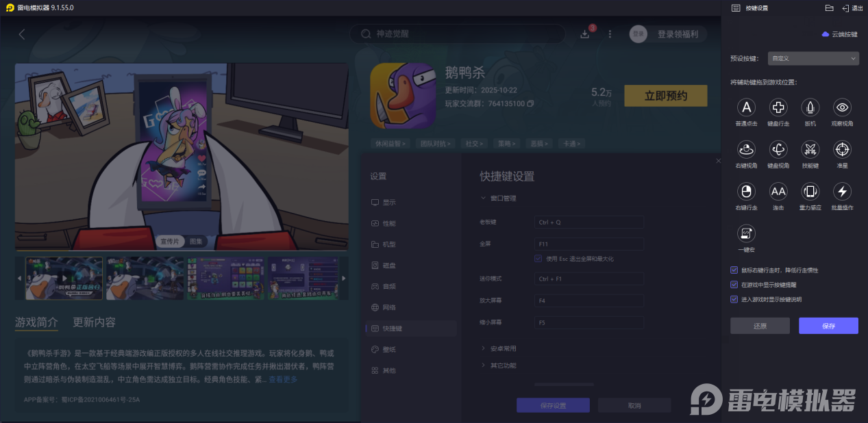
Task: Open the 壁纸 settings menu item
Action: click(x=388, y=349)
